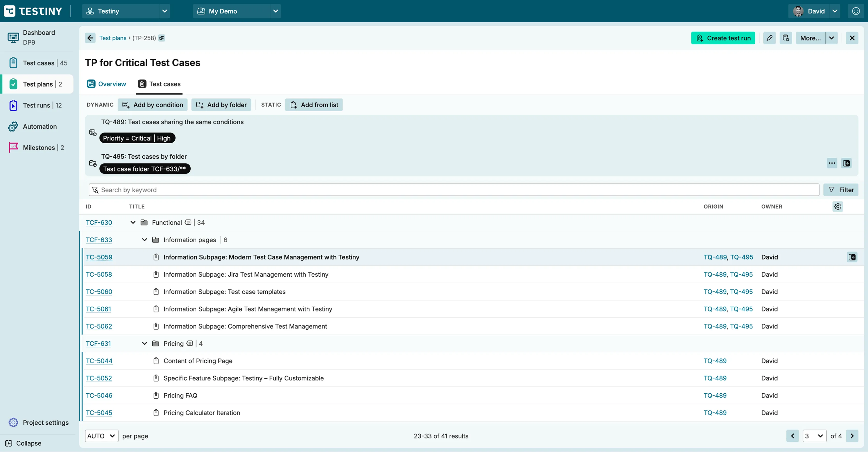The width and height of the screenshot is (868, 452).
Task: Click the Test cases clipboard icon in sidebar
Action: coord(13,63)
